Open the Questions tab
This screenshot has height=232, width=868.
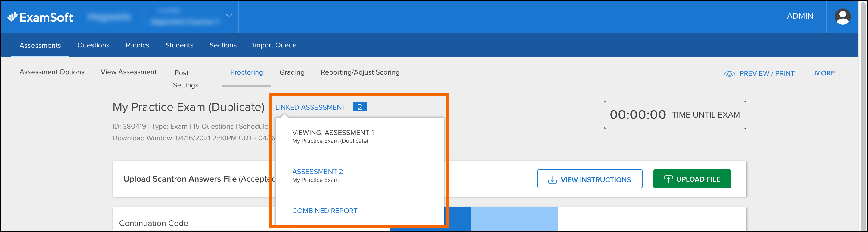click(93, 45)
